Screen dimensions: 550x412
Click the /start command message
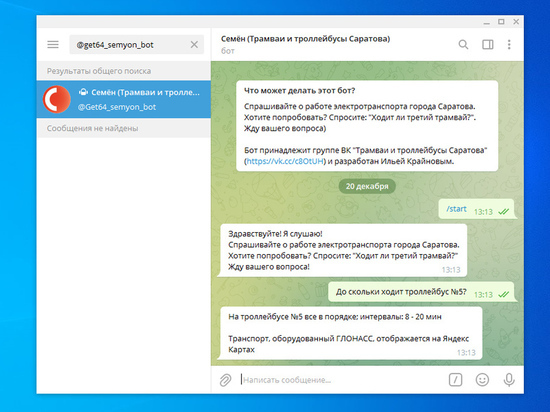pos(456,209)
